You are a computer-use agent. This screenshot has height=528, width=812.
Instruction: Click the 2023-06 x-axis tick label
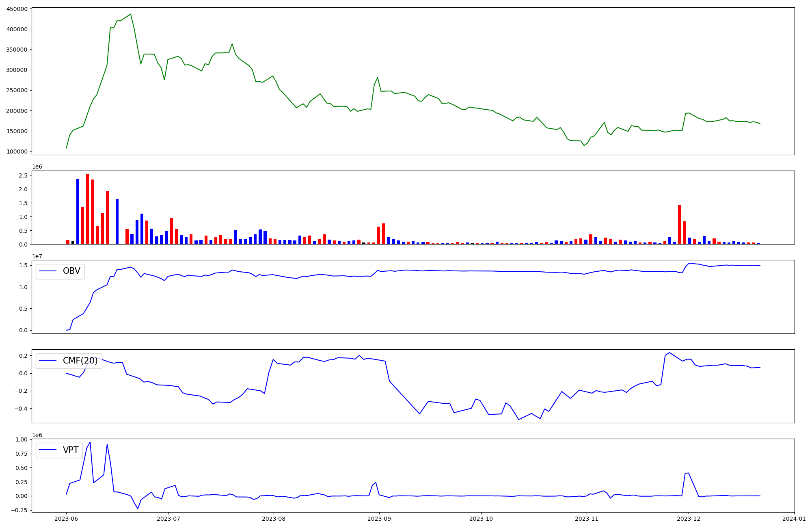point(66,519)
